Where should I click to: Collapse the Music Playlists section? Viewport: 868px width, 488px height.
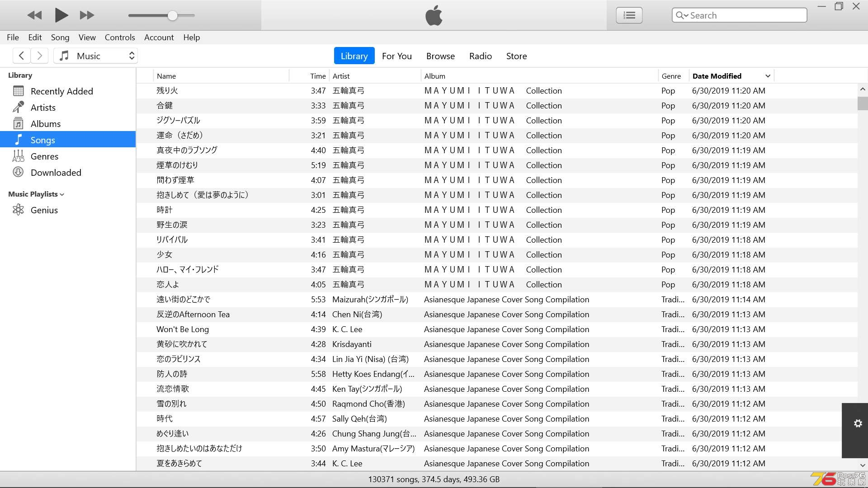62,194
